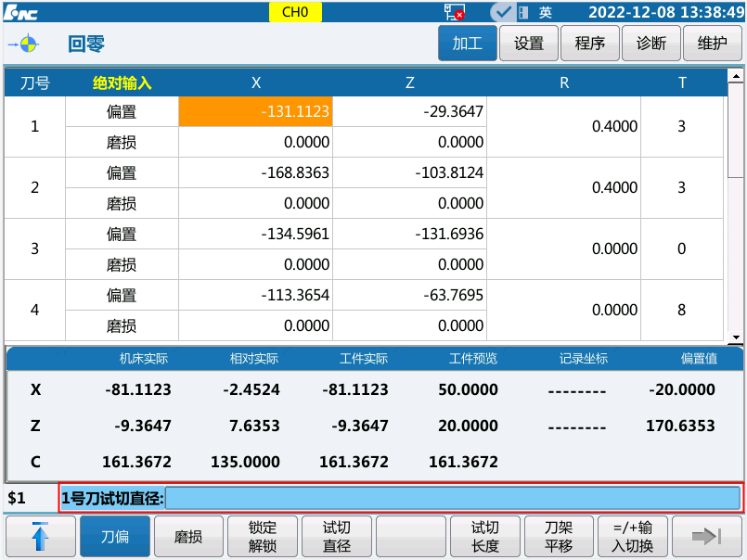Click the home-return crosshair mode icon
Viewport: 747px width, 560px height.
[x=24, y=45]
